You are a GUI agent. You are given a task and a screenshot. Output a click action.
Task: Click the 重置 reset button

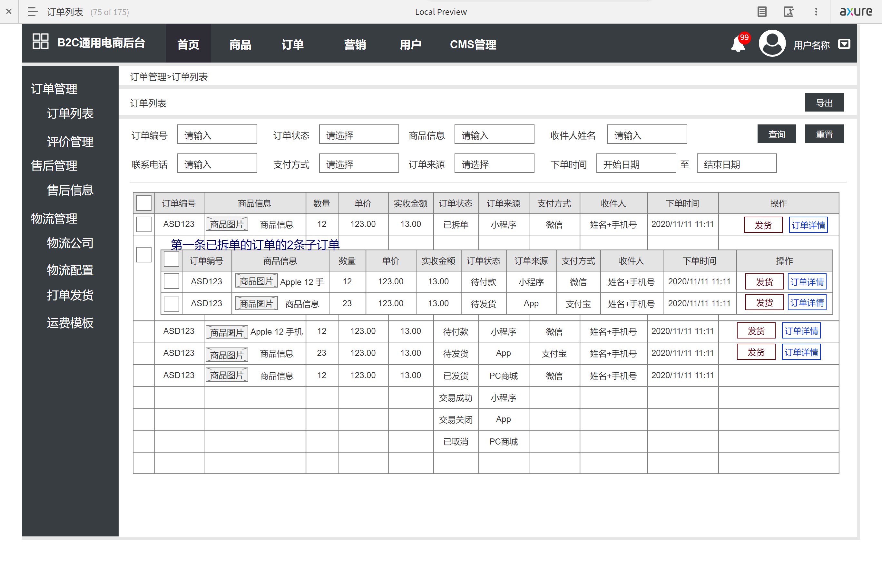click(824, 134)
